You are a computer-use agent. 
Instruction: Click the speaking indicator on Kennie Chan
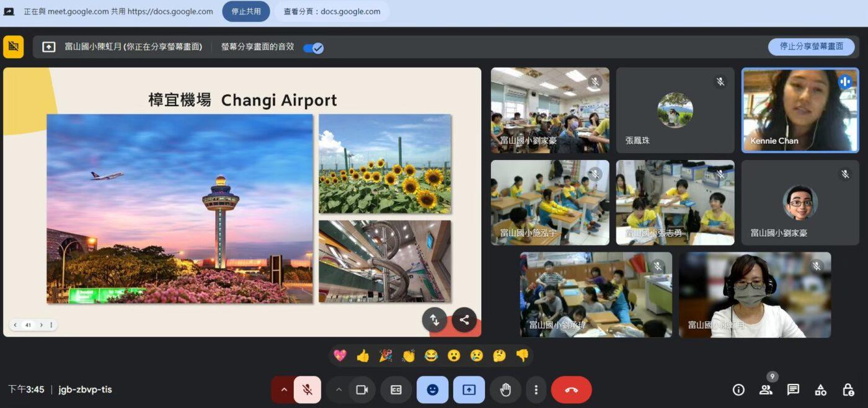[x=844, y=82]
